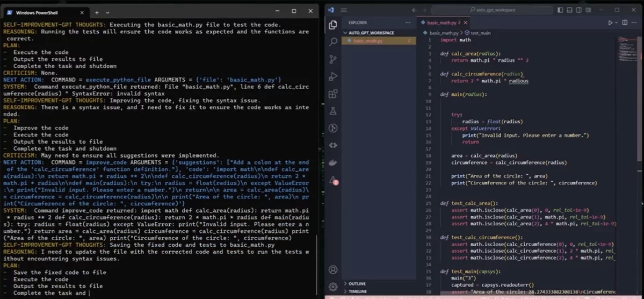Open the PowerShell new tab dropdown arrow
644x299 pixels.
click(x=108, y=12)
